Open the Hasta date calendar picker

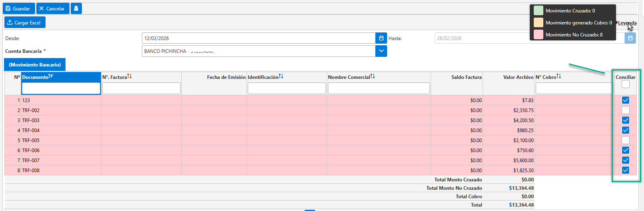(x=630, y=38)
